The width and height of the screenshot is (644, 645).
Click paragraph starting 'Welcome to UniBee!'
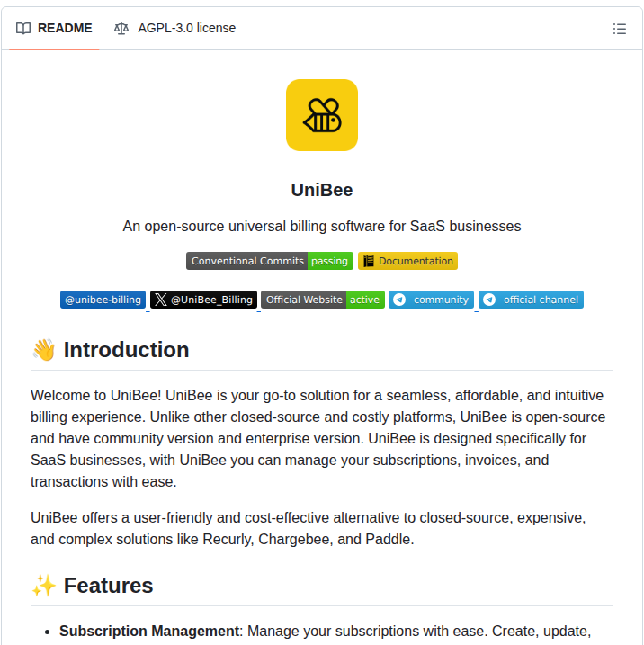click(318, 438)
